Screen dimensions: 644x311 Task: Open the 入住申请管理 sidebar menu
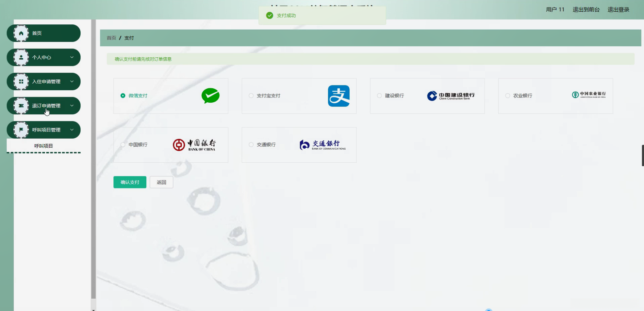click(44, 82)
